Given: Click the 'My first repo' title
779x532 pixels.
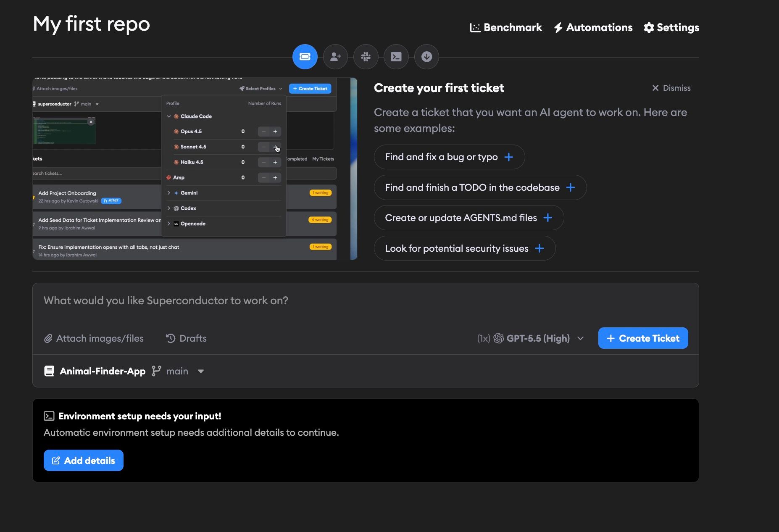Looking at the screenshot, I should [x=91, y=24].
